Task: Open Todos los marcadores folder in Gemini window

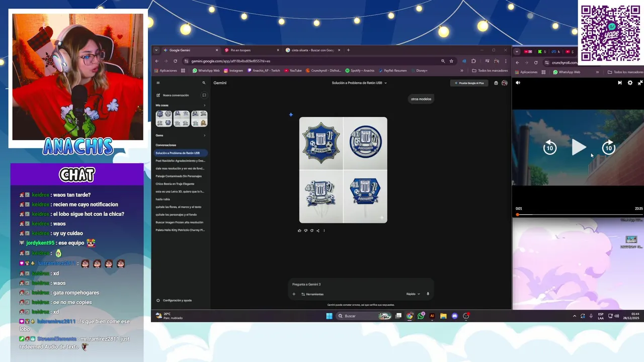Action: [490, 70]
